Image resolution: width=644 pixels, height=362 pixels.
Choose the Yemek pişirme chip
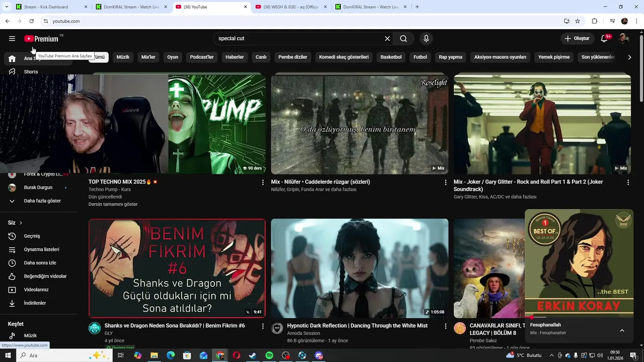554,57
